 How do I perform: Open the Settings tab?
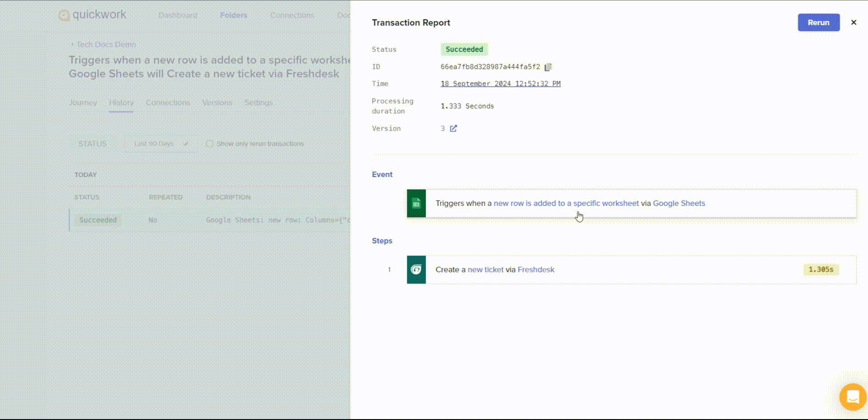[258, 103]
